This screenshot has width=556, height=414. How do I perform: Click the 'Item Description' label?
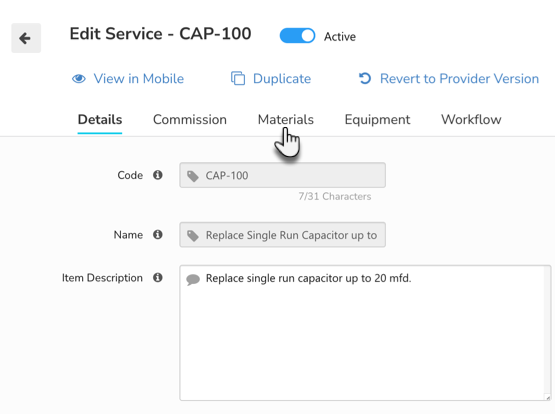coord(102,278)
